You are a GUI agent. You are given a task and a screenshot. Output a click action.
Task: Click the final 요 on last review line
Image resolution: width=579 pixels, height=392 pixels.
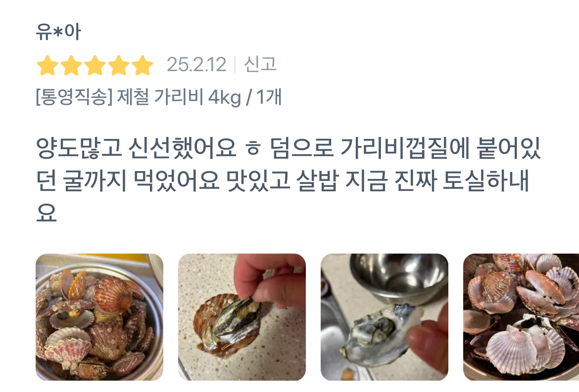[x=47, y=213]
